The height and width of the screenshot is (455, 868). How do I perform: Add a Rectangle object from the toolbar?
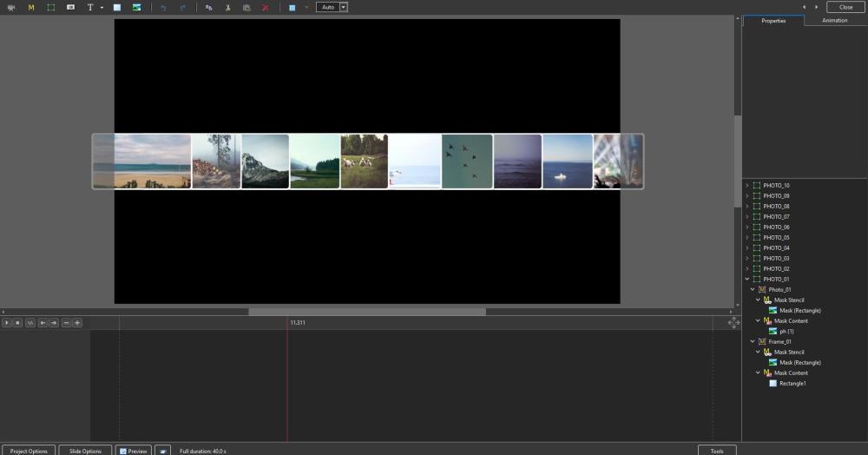pyautogui.click(x=117, y=7)
